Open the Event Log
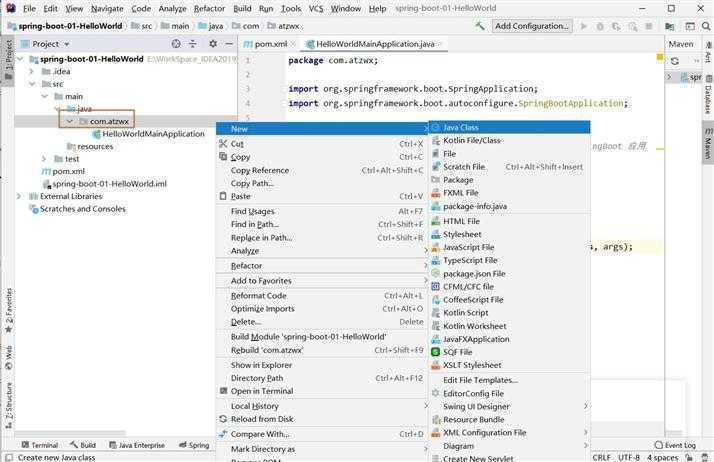The width and height of the screenshot is (714, 462). coord(675,445)
